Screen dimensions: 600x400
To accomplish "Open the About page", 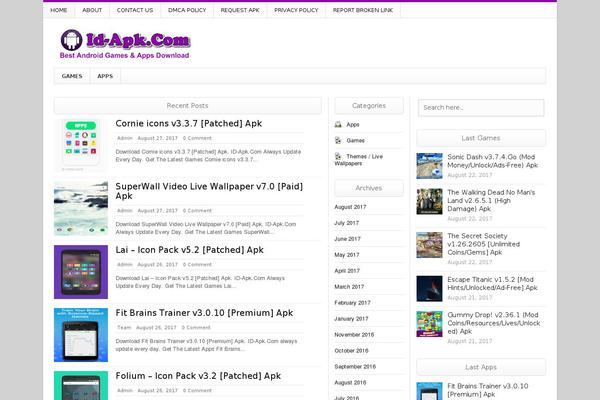I will click(x=92, y=10).
